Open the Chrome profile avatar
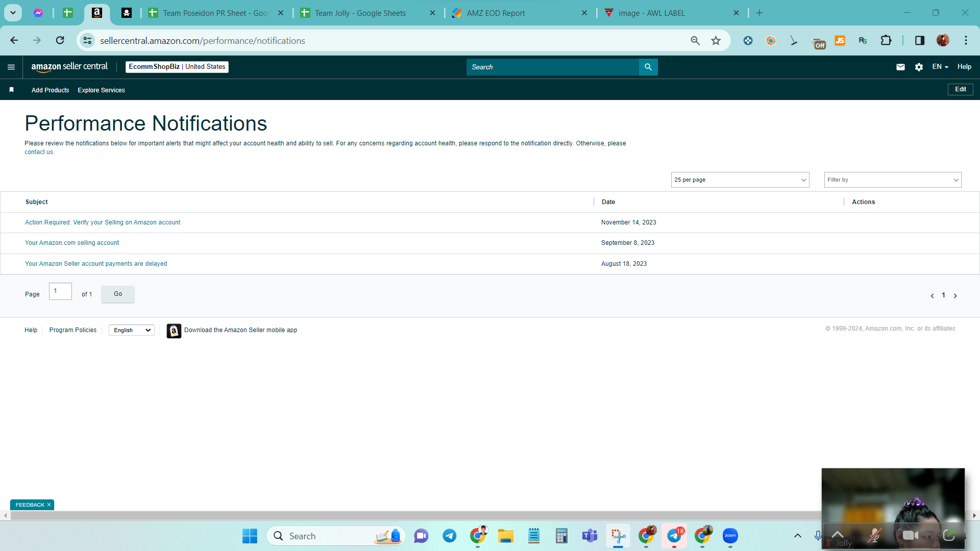 [943, 40]
